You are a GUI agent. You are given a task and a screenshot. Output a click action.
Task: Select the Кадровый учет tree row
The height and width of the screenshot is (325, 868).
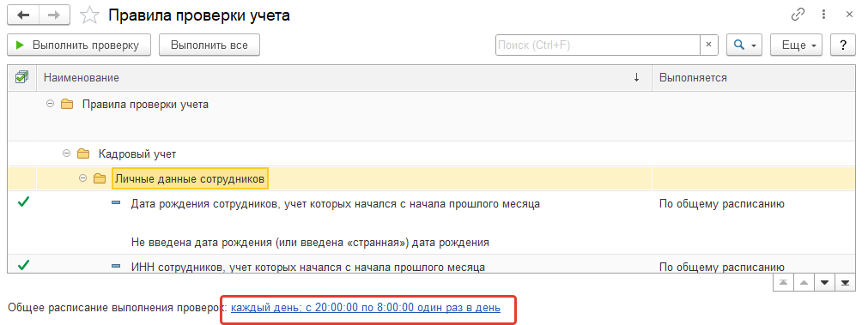[432, 153]
